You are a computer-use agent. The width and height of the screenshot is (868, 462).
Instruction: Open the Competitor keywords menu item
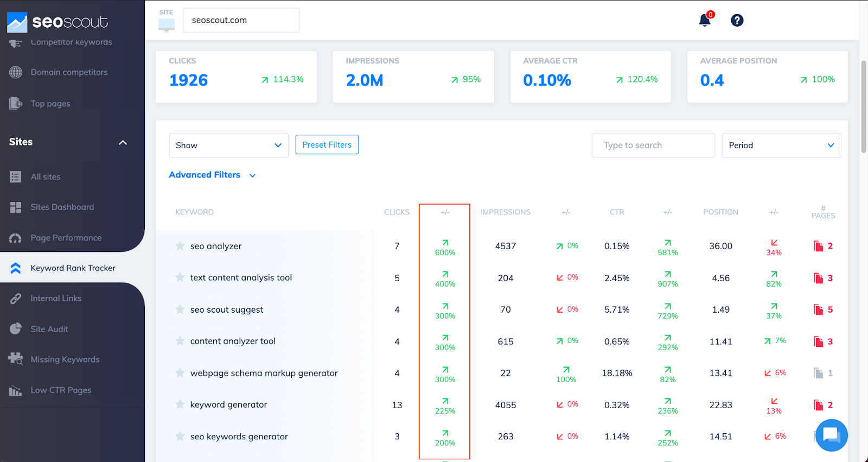point(71,42)
